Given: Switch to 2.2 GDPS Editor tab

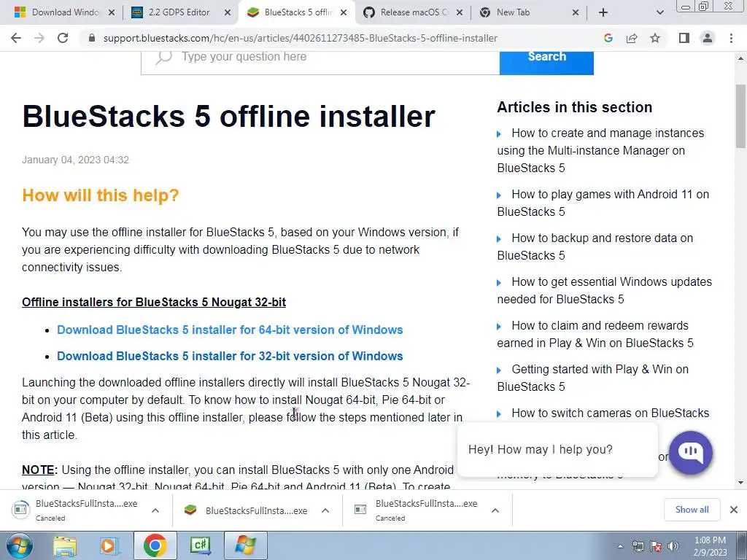Looking at the screenshot, I should coord(179,12).
